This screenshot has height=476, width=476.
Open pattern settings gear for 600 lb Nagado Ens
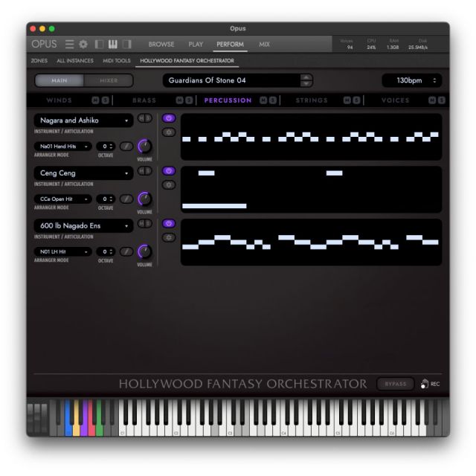click(169, 237)
